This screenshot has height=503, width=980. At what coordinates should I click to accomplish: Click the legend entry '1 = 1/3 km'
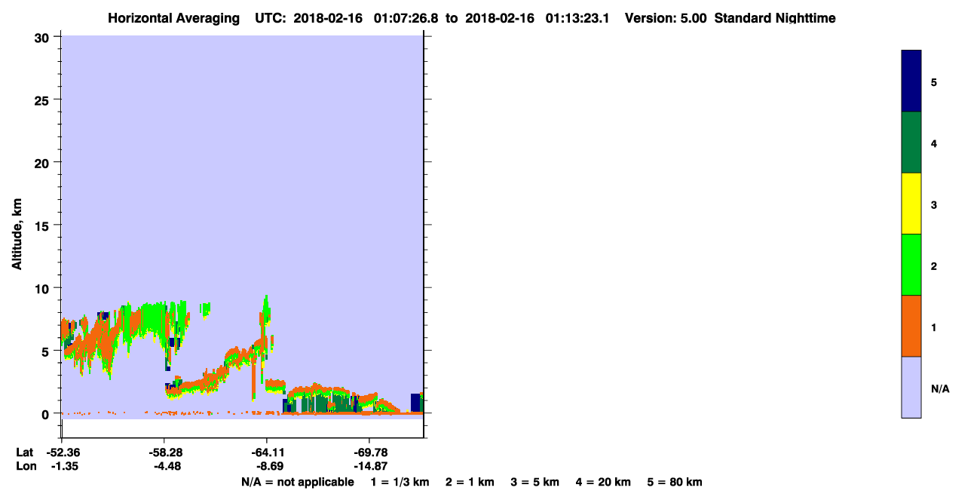coord(400,482)
